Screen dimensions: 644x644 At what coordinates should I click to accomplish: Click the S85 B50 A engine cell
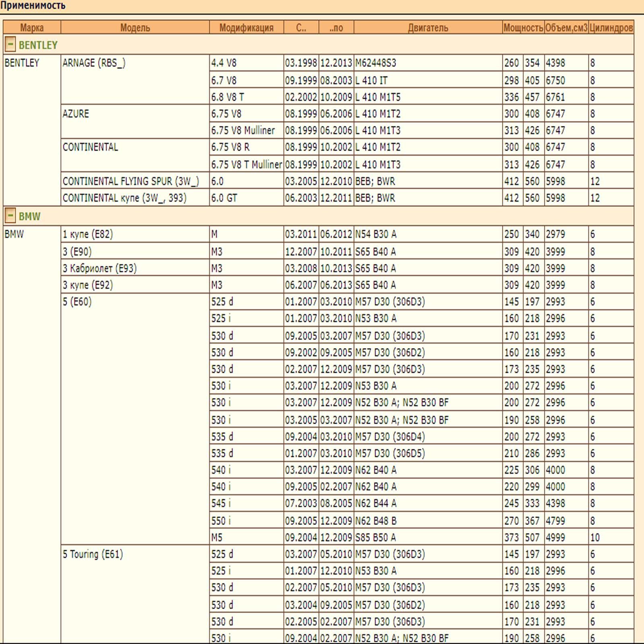[376, 537]
